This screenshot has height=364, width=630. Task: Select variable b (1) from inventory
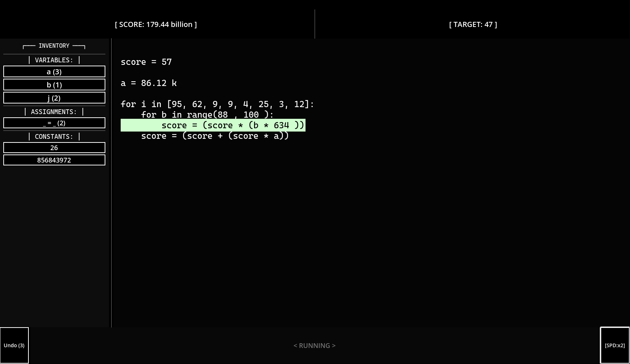point(54,85)
